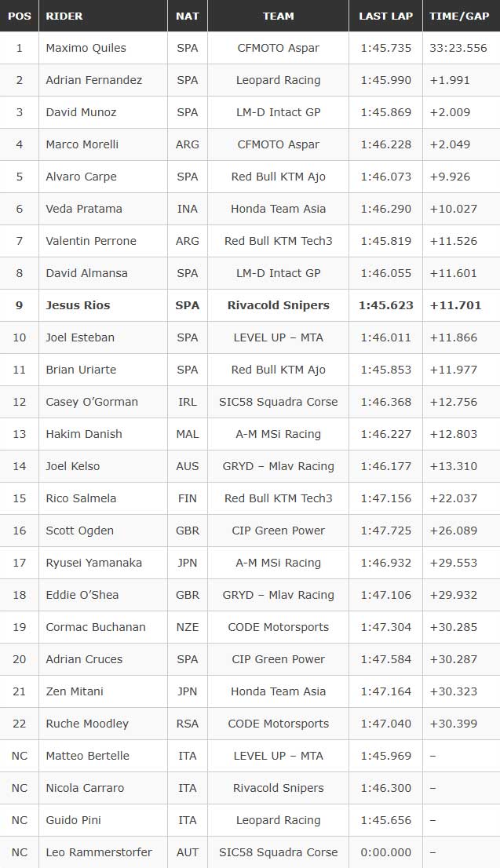Click the bold Jesus Rios entry

(78, 305)
